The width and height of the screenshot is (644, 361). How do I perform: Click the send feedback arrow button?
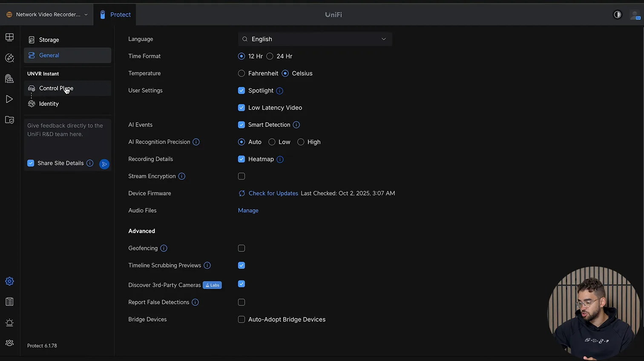click(104, 164)
